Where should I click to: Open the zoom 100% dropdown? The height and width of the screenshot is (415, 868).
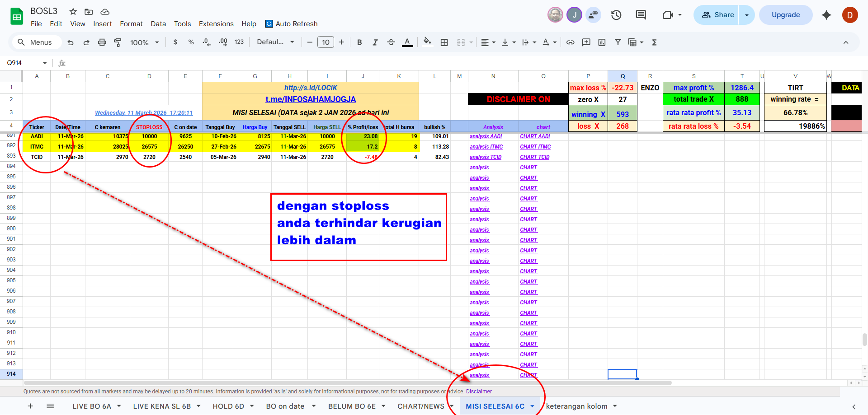tap(144, 42)
